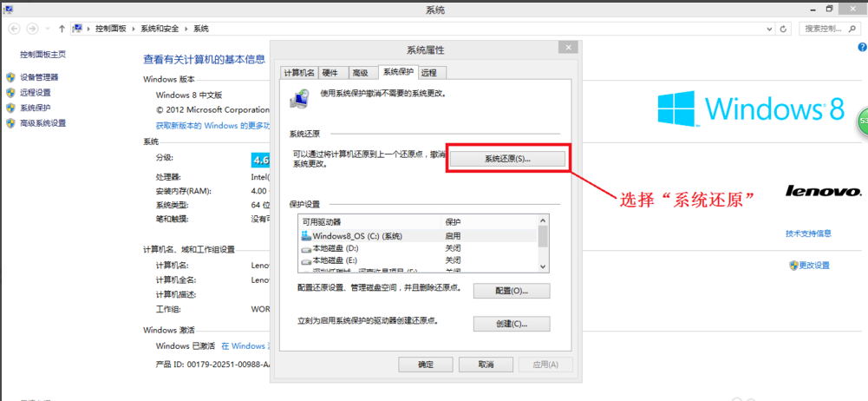Switch to the 高级 tab
The height and width of the screenshot is (401, 868).
[x=363, y=73]
